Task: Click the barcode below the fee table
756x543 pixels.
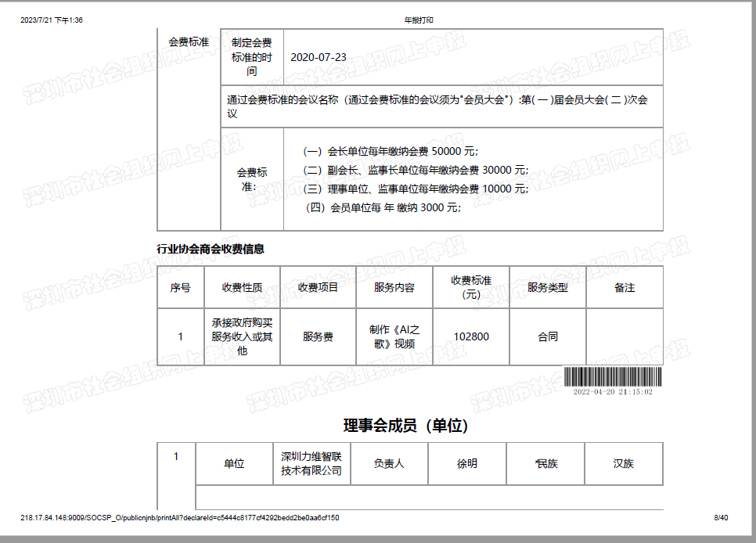Action: pyautogui.click(x=613, y=377)
